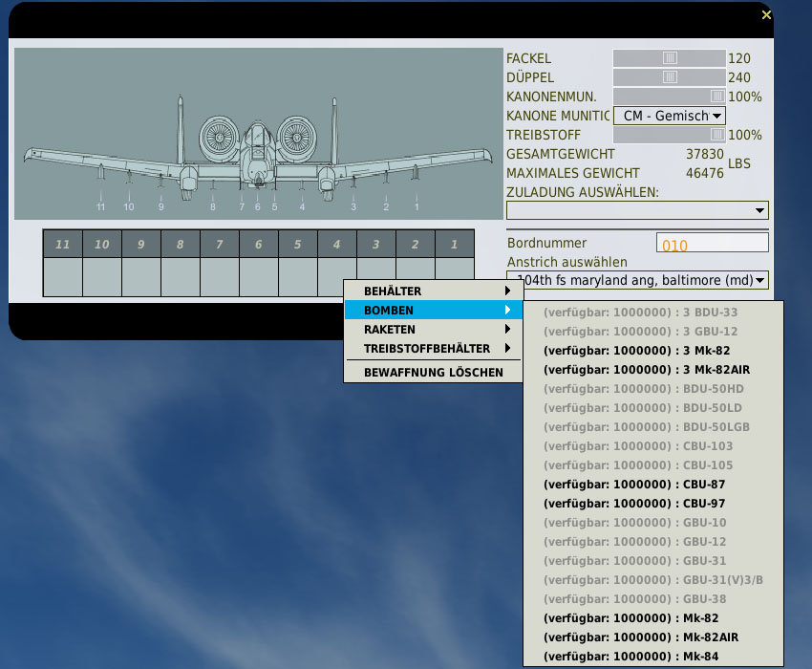This screenshot has height=669, width=812.
Task: Expand the Zuladung auswählen dropdown
Action: [637, 210]
